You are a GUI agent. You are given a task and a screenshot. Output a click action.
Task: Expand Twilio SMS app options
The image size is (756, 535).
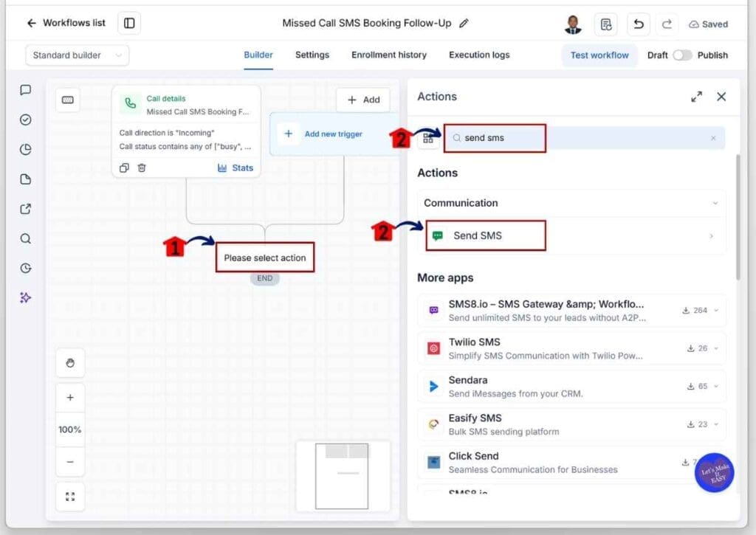point(716,348)
